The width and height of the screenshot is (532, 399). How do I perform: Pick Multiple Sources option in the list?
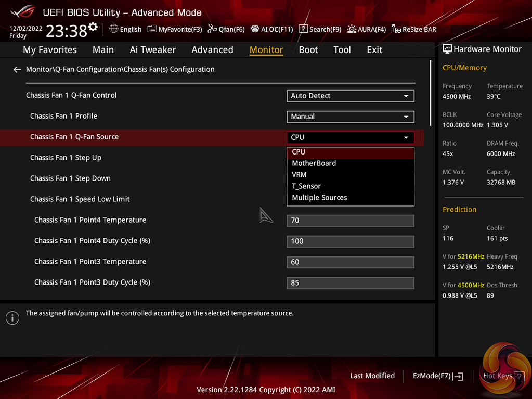(319, 198)
